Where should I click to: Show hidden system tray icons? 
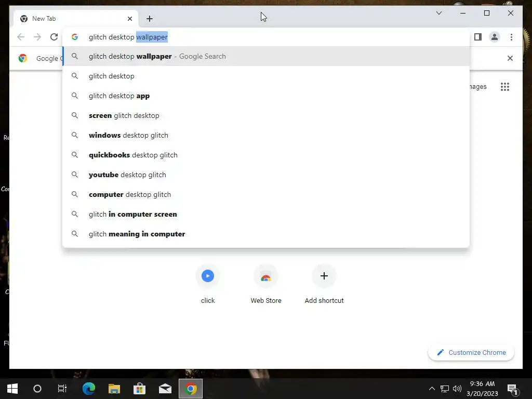pos(432,389)
